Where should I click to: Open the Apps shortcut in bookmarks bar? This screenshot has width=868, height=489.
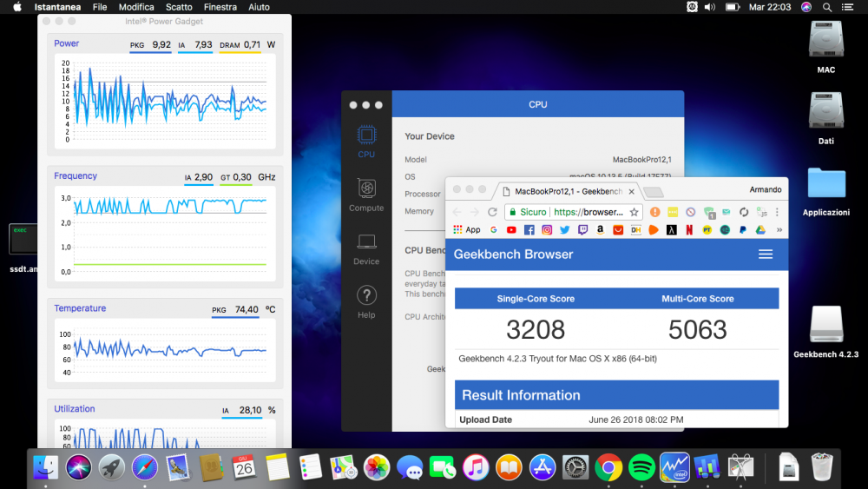point(467,230)
